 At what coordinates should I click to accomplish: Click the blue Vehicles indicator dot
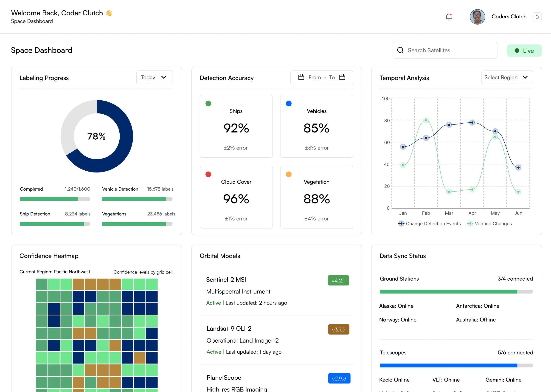pos(289,104)
